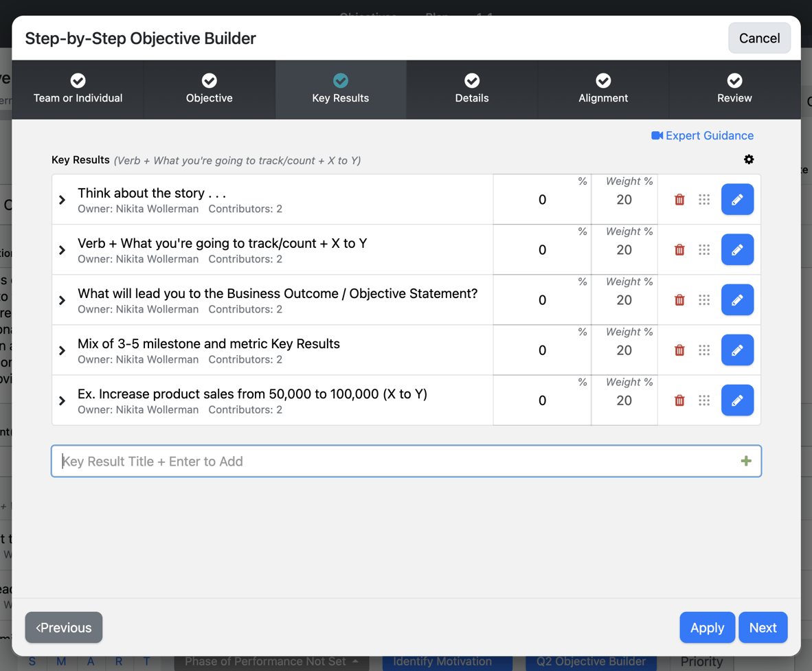Click percent value for 'Mix of 3-5 milestone' row
The width and height of the screenshot is (812, 671).
click(542, 350)
